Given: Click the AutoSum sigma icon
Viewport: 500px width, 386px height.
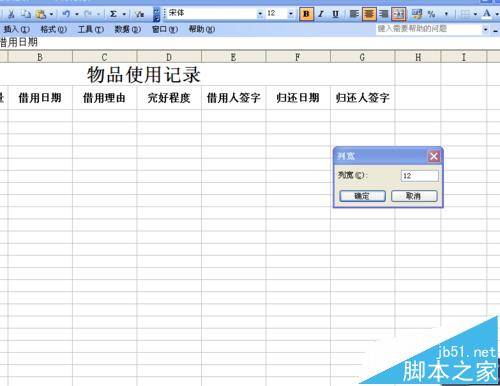Looking at the screenshot, I should pyautogui.click(x=113, y=14).
